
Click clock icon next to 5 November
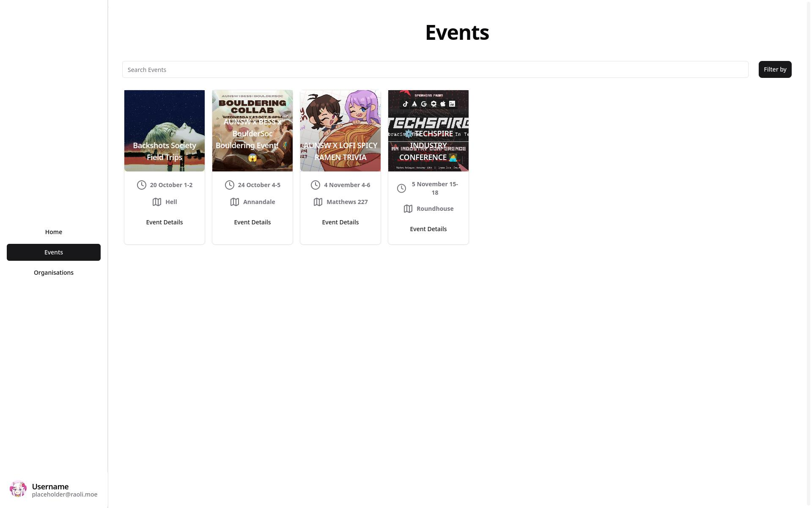click(402, 188)
